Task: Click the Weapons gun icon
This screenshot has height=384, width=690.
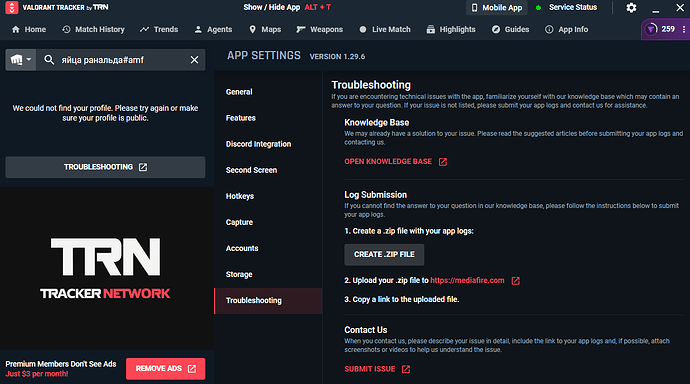Action: pos(301,29)
